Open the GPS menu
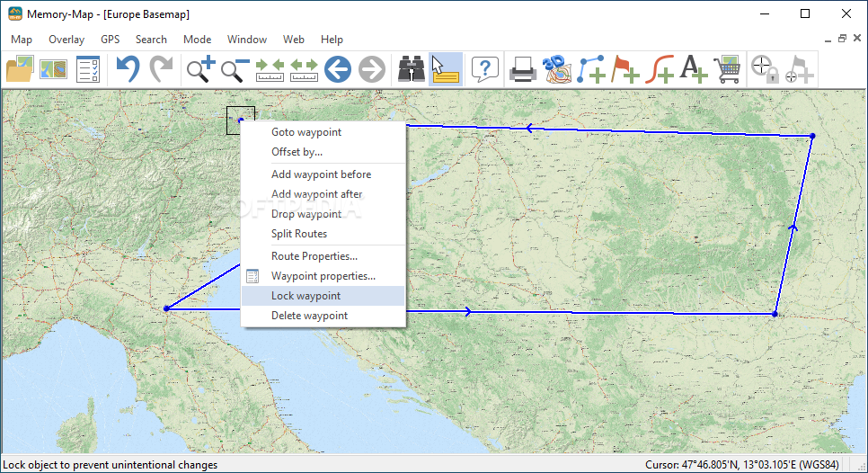This screenshot has height=473, width=868. point(111,40)
